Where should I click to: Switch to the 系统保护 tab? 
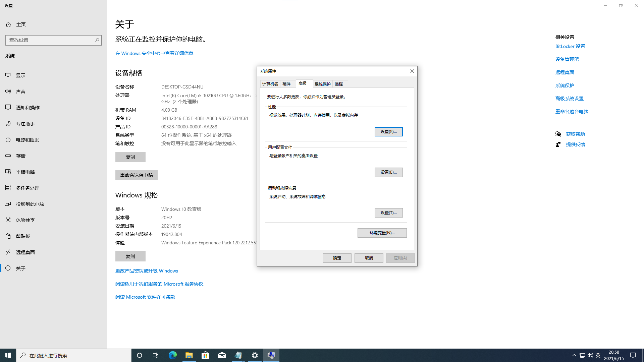322,84
